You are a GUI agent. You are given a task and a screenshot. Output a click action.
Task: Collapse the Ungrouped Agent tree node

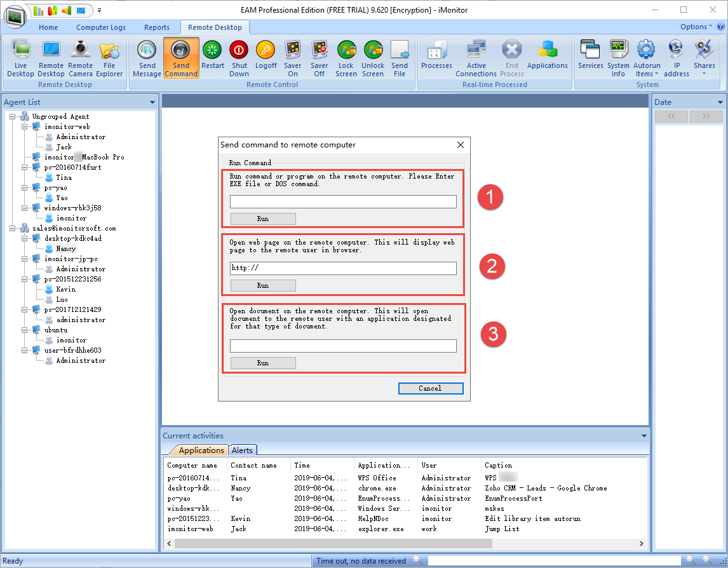click(x=13, y=116)
